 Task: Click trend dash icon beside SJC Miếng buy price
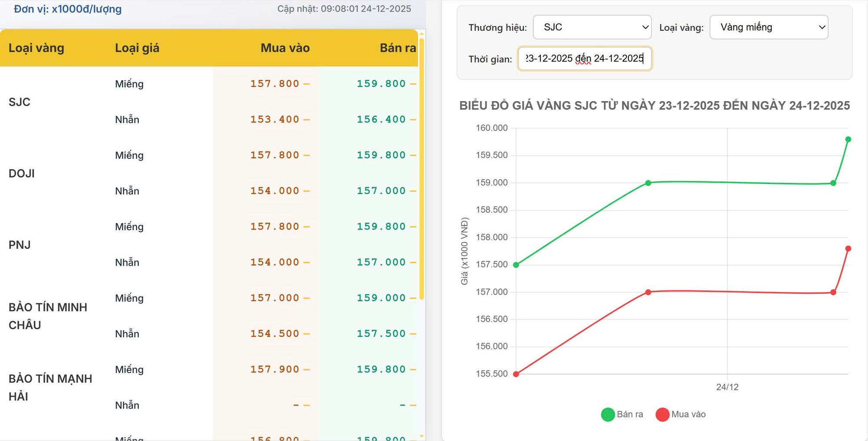(306, 83)
